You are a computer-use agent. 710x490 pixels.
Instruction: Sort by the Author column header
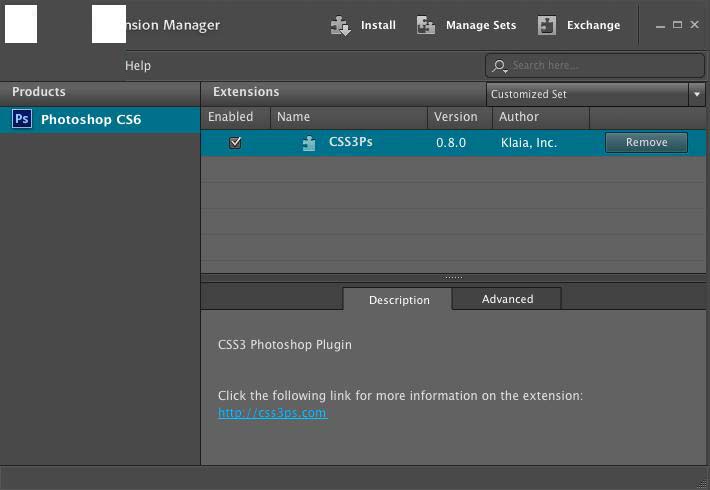(541, 117)
